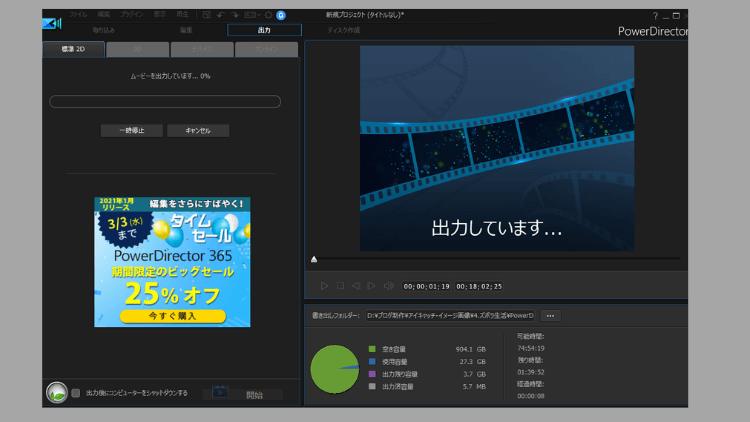Click the volume speaker icon
750x422 pixels.
pyautogui.click(x=389, y=286)
